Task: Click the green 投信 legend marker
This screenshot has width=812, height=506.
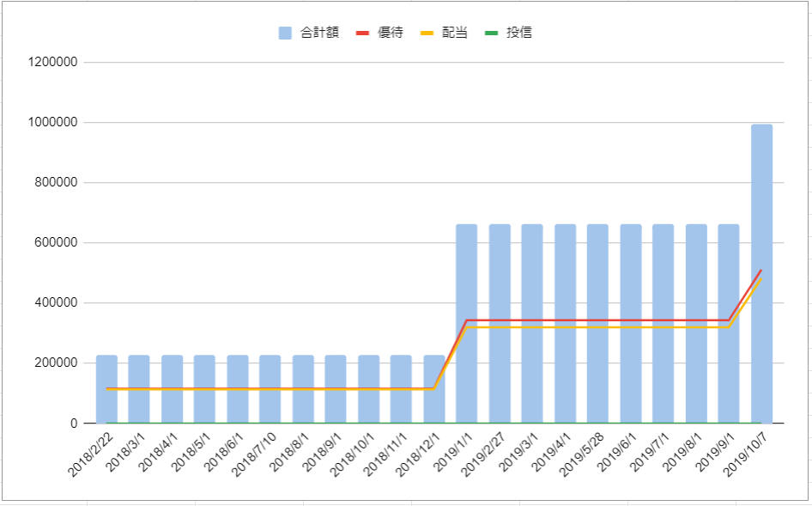Action: 491,33
